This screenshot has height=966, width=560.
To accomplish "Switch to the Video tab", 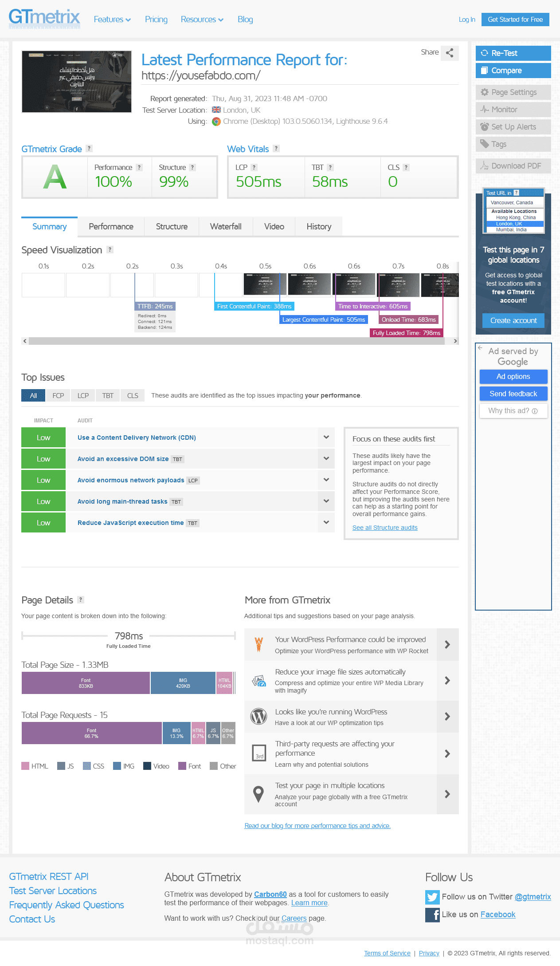I will (274, 226).
